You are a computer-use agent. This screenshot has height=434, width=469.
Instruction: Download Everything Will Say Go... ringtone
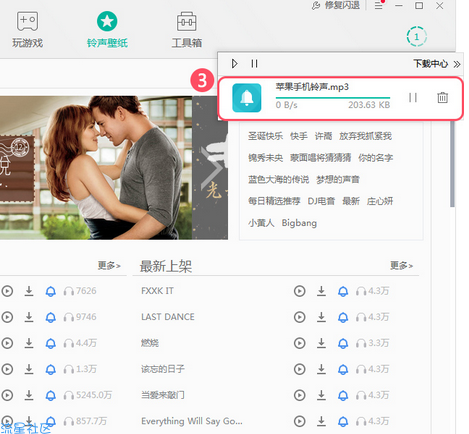[x=321, y=421]
